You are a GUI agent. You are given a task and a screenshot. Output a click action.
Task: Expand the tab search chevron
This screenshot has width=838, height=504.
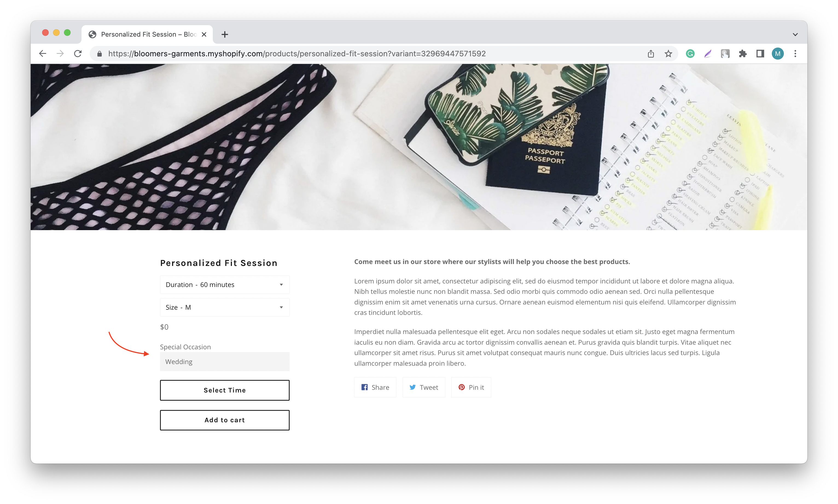pos(795,34)
